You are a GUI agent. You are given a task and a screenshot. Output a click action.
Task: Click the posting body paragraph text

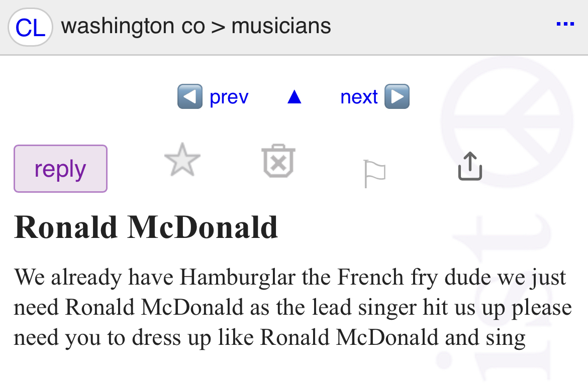pyautogui.click(x=291, y=307)
